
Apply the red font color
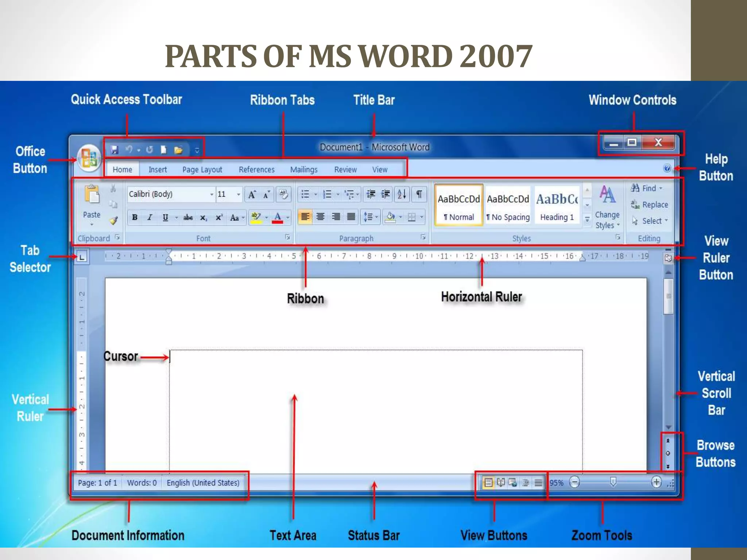[x=278, y=218]
